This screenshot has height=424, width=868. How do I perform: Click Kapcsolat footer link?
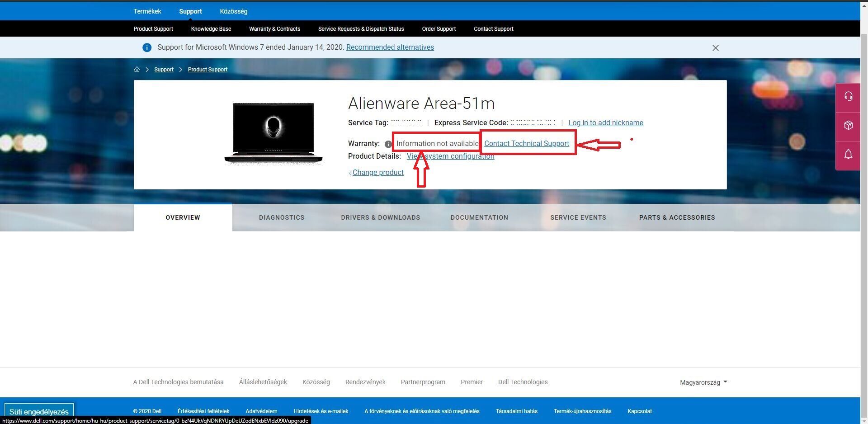pyautogui.click(x=640, y=411)
